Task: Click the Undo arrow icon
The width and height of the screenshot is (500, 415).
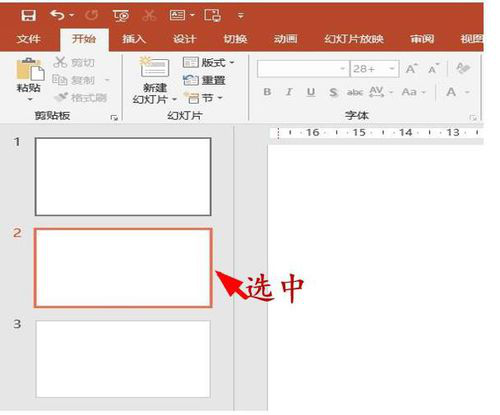Action: (x=57, y=15)
